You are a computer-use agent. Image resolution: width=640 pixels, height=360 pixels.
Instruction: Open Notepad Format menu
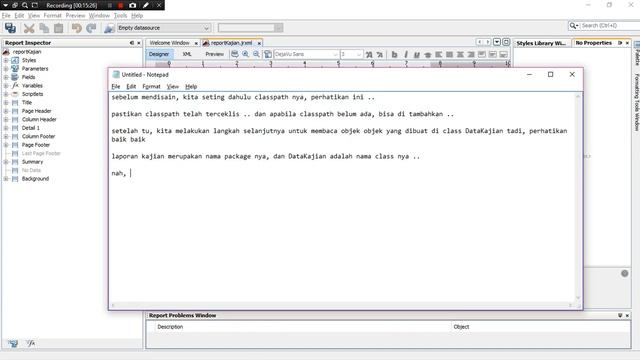point(151,87)
